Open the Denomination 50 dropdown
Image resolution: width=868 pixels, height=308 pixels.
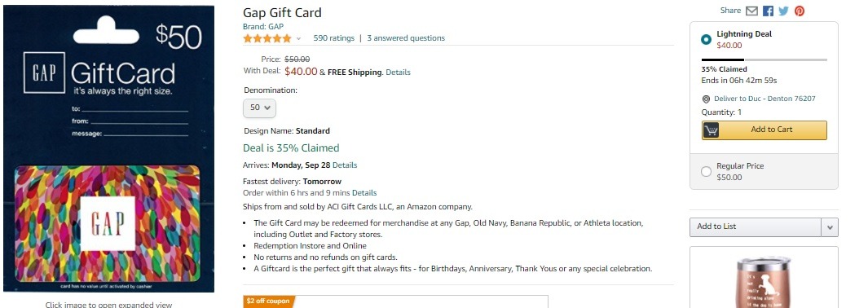(260, 108)
